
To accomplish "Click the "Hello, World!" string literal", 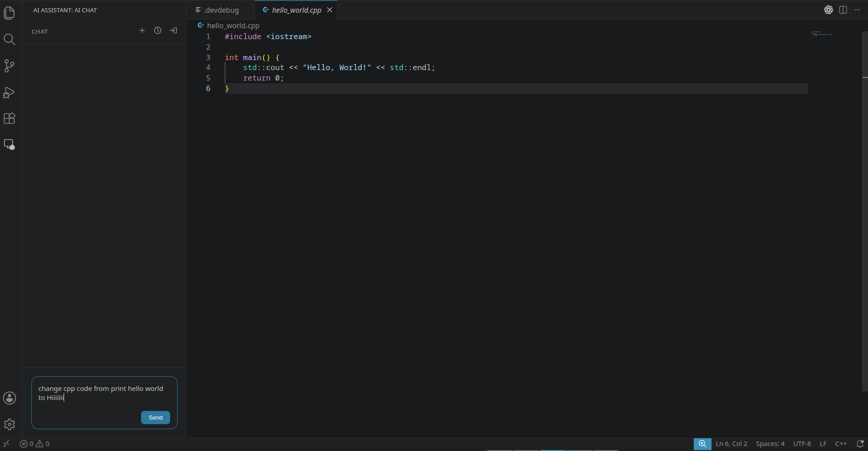I will (337, 67).
